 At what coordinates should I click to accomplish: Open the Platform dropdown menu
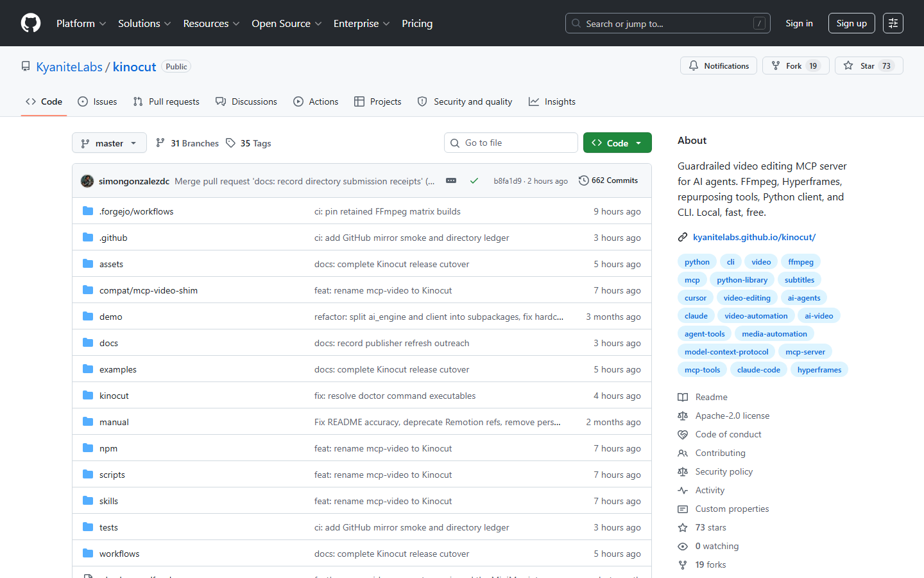click(81, 23)
